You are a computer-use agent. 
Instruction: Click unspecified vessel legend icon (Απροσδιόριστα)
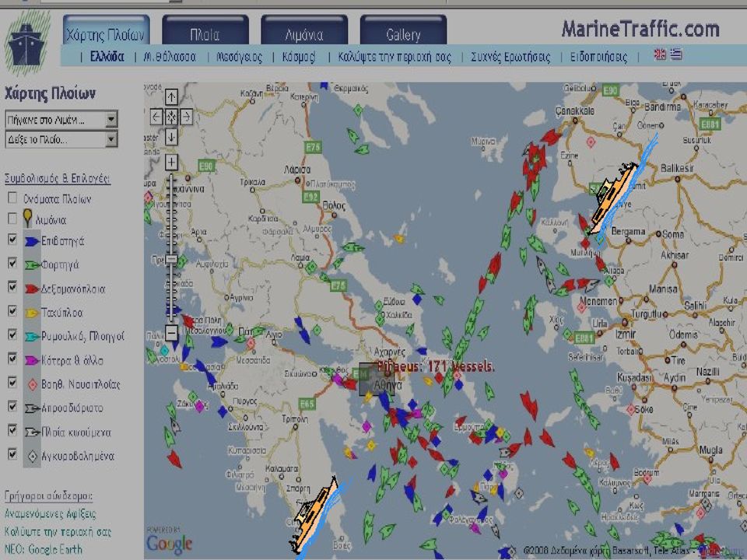tap(32, 408)
